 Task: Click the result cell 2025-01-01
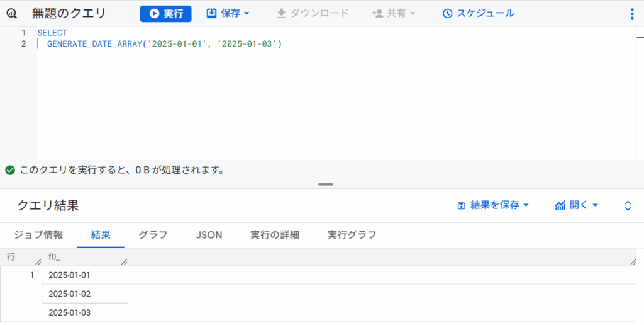tap(85, 275)
